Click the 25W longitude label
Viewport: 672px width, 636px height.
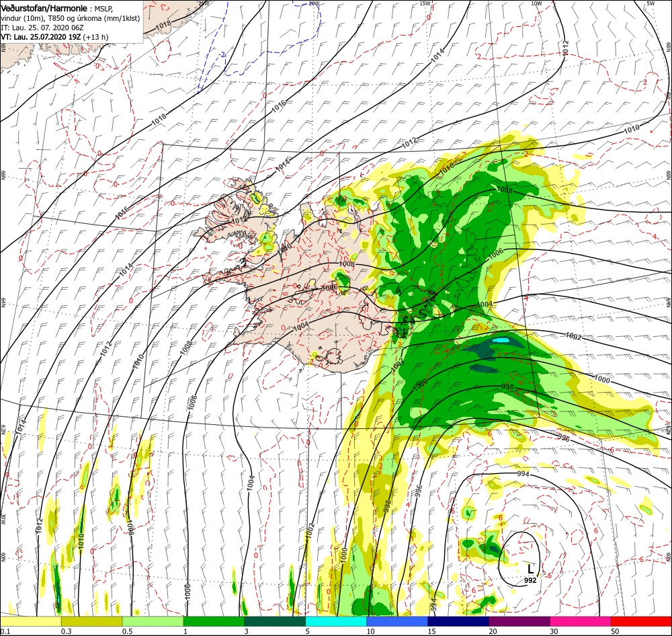(x=204, y=3)
